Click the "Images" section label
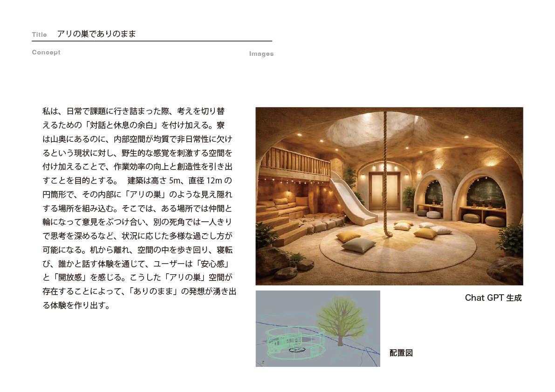Screen dimensions: 555x392 pyautogui.click(x=261, y=54)
